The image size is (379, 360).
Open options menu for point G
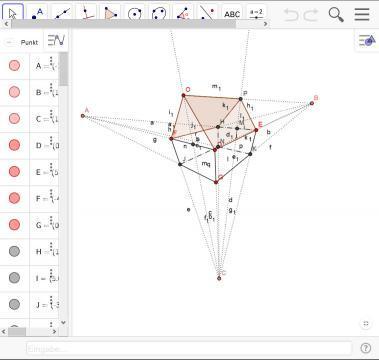(51, 221)
